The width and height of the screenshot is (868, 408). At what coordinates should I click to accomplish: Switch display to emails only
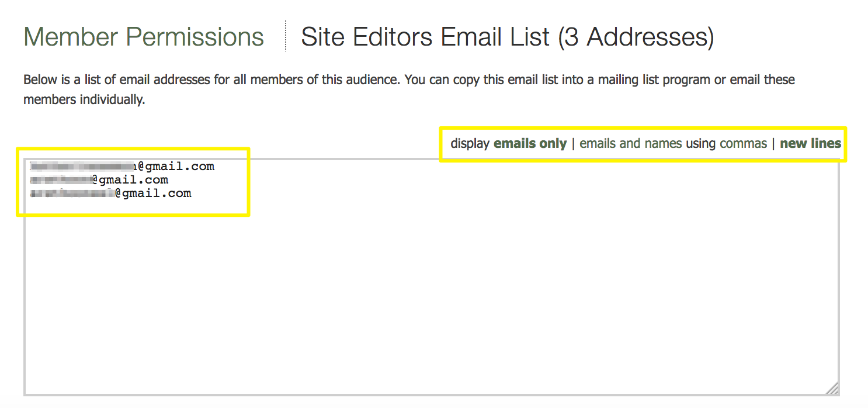(530, 144)
